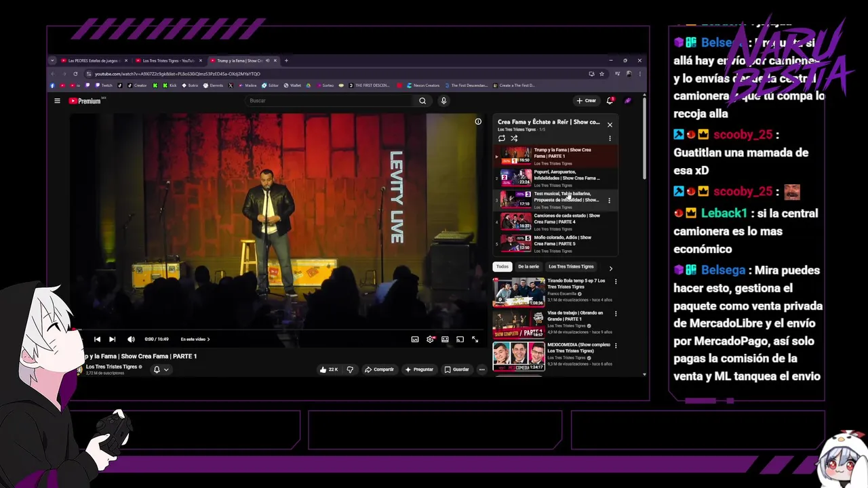The height and width of the screenshot is (488, 868).
Task: Cast the video to a device
Action: (x=460, y=340)
